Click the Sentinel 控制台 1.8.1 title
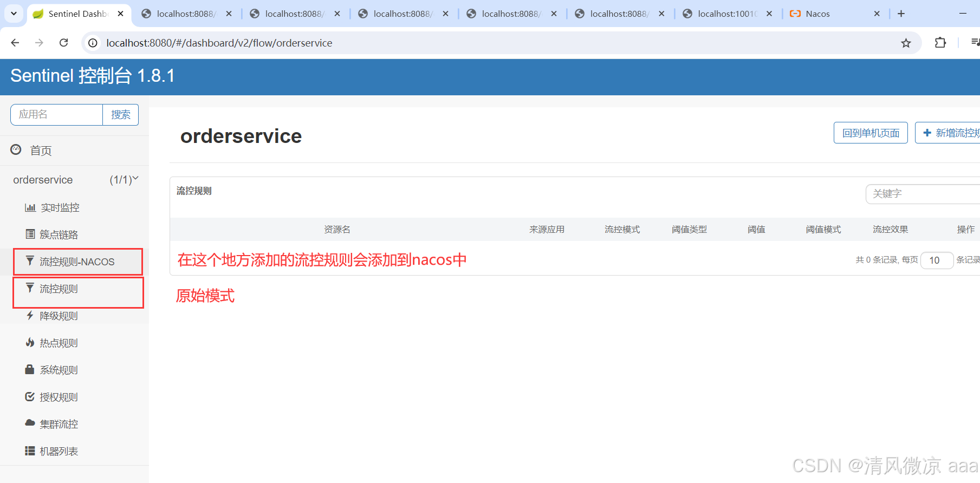980x483 pixels. click(93, 76)
